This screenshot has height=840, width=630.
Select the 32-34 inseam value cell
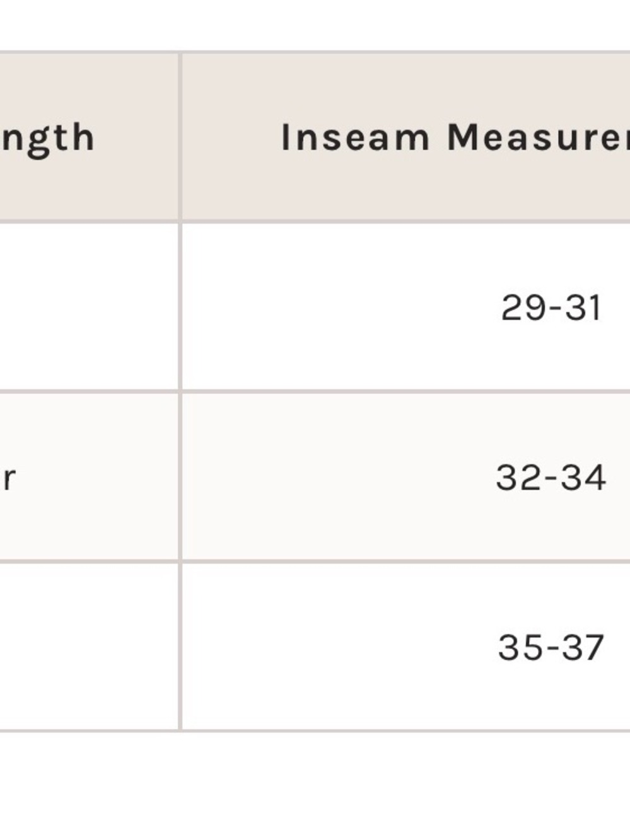coord(406,477)
